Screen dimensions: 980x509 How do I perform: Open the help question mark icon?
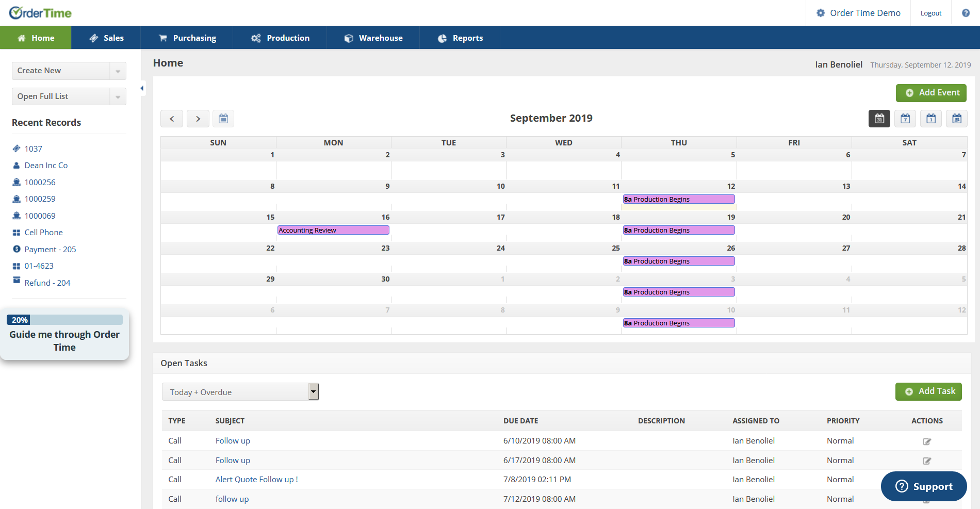tap(966, 12)
